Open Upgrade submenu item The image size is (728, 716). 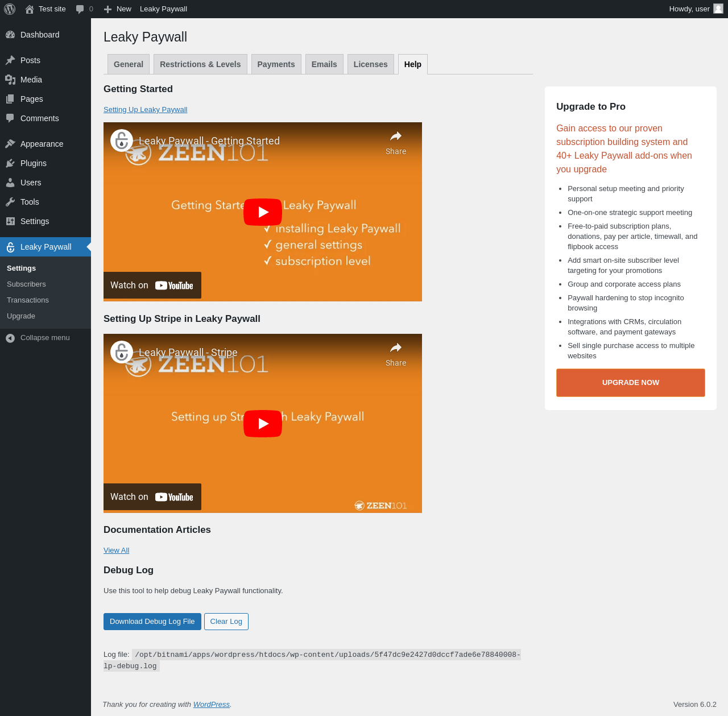click(21, 316)
